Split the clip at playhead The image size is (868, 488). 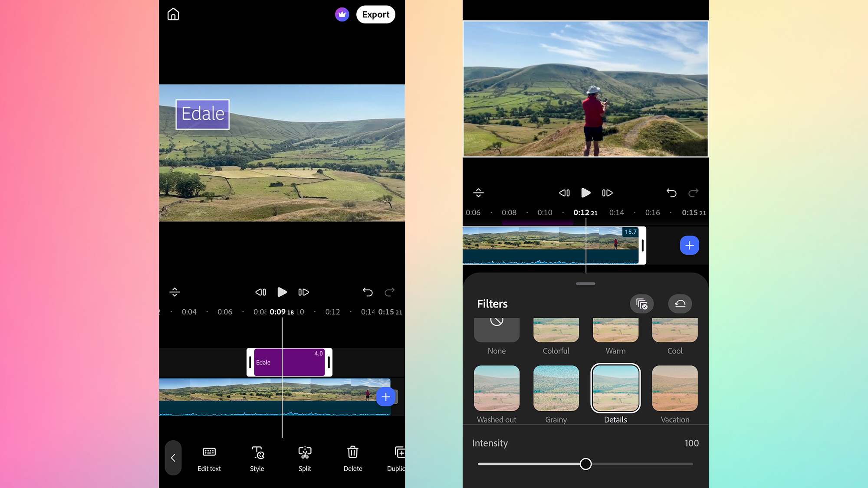pos(305,459)
